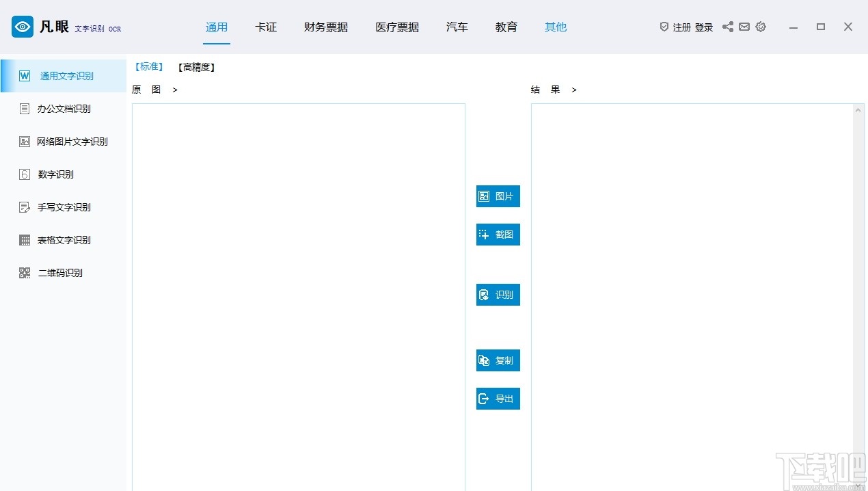Open the 医疗票据 tab
868x491 pixels.
click(x=397, y=27)
